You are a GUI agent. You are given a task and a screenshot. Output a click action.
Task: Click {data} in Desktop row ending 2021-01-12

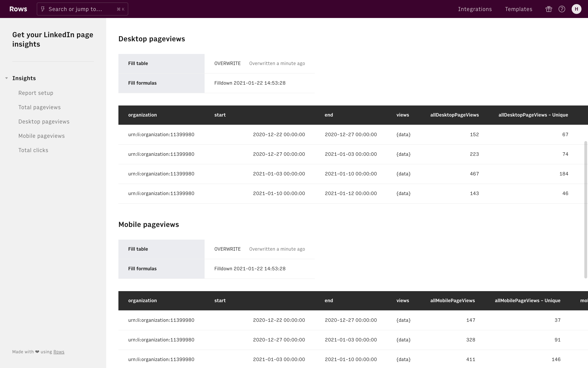403,193
